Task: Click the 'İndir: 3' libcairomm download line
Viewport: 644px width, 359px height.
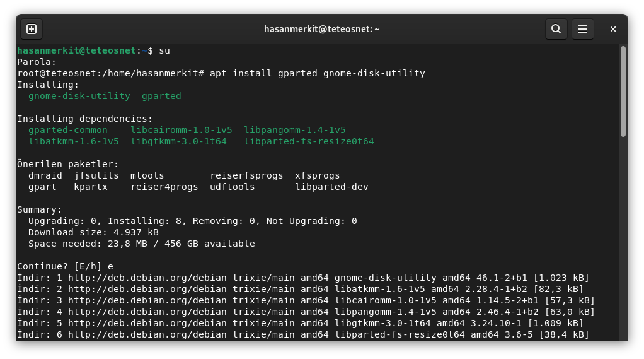Action: (306, 300)
